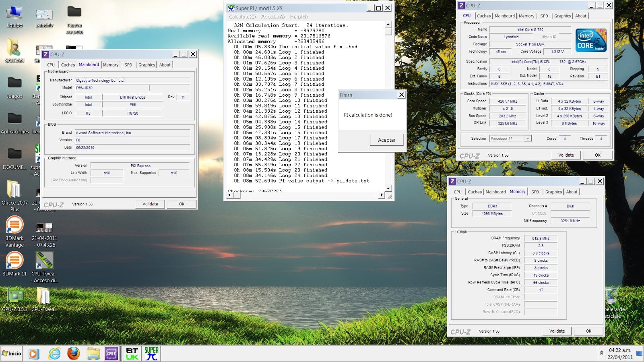
Task: Switch to CPU-Z taskbar button
Action: pos(111,354)
